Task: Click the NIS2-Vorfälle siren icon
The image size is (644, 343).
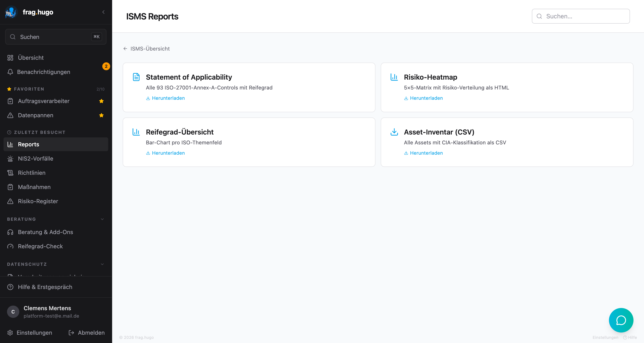Action: coord(10,159)
